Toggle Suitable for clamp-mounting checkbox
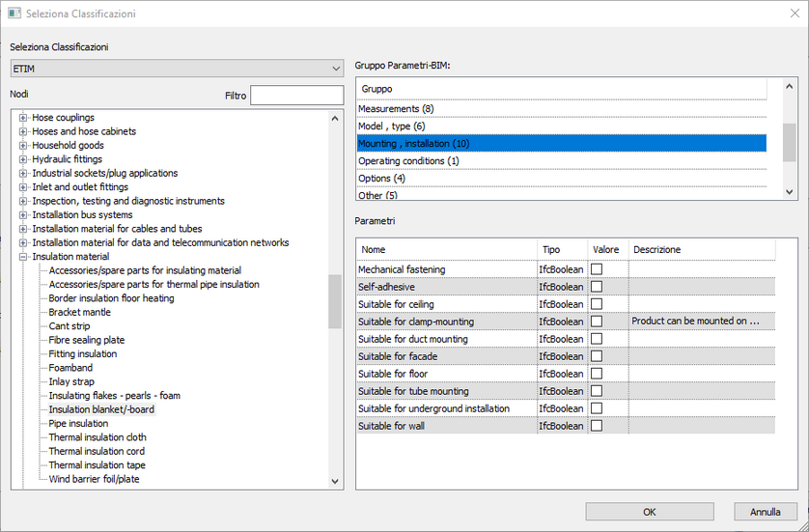The height and width of the screenshot is (532, 809). 597,322
